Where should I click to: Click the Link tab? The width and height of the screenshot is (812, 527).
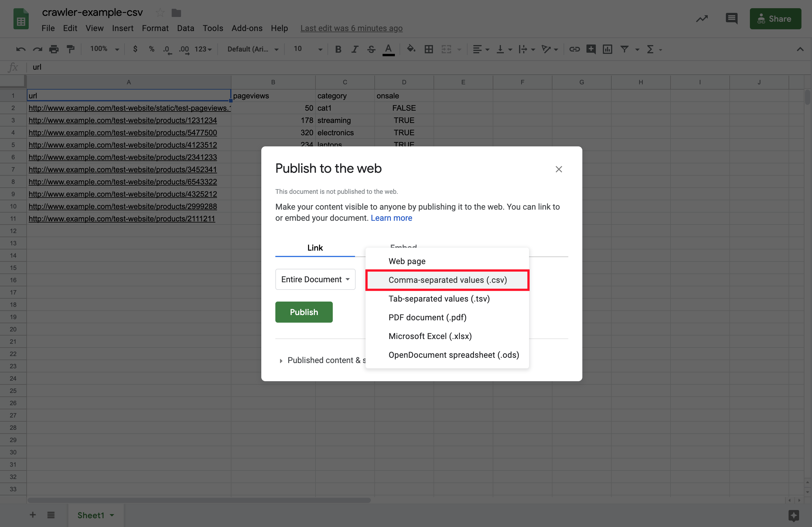[315, 247]
